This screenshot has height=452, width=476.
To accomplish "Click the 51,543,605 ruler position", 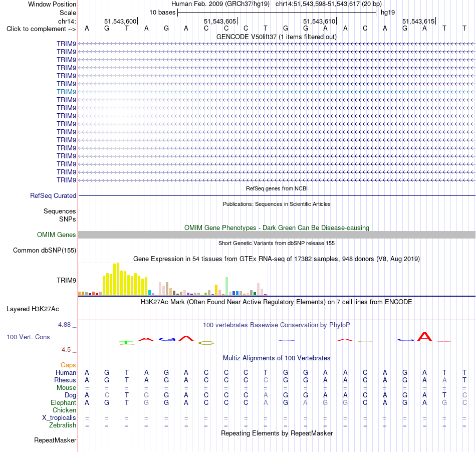I will (220, 21).
